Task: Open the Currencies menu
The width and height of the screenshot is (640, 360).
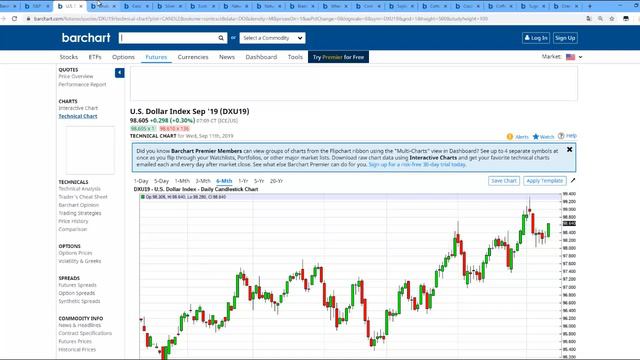Action: coord(193,57)
